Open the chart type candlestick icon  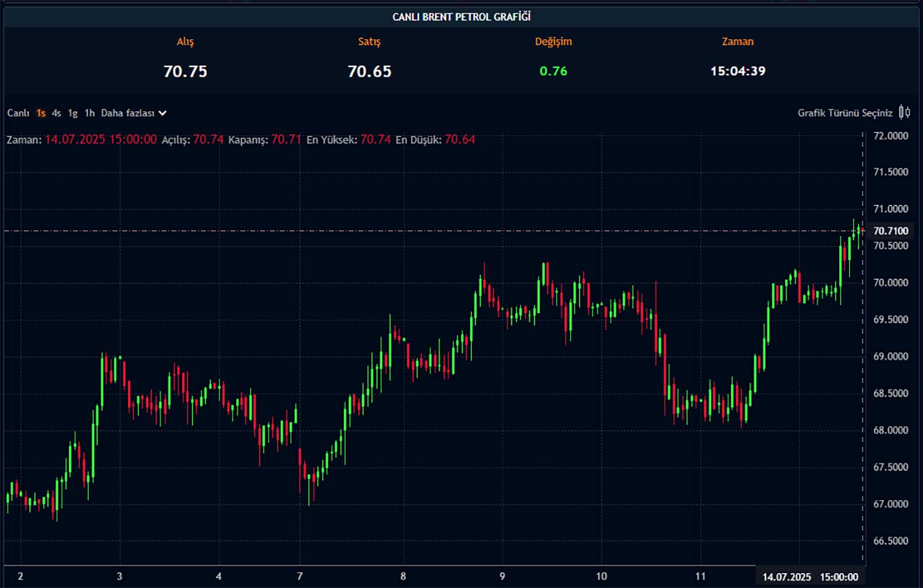tap(904, 112)
